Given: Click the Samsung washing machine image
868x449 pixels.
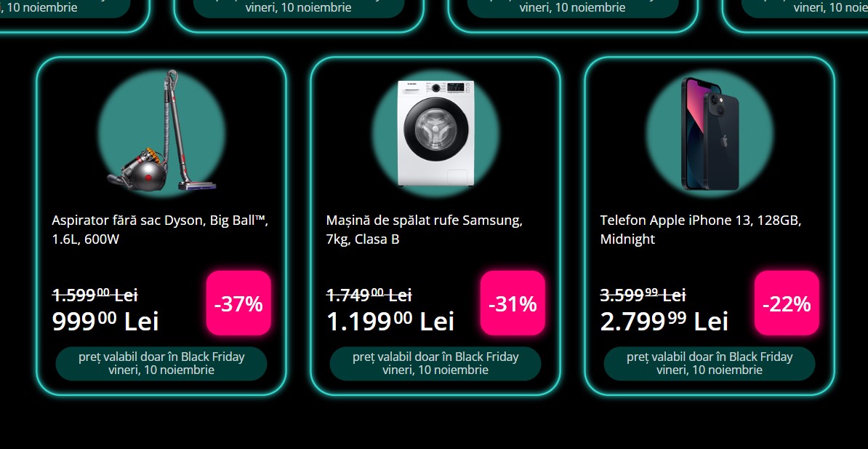Looking at the screenshot, I should (435, 133).
